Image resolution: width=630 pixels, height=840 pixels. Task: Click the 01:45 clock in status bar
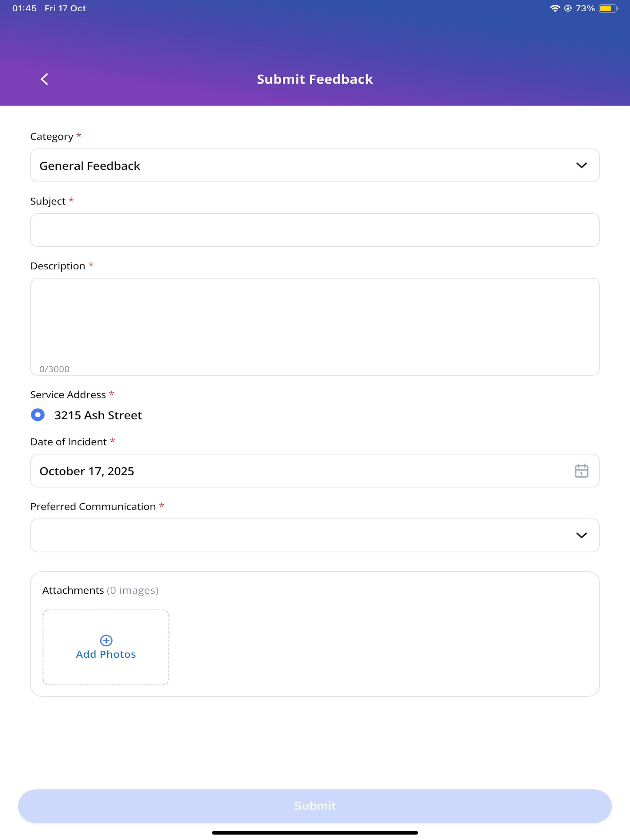pyautogui.click(x=25, y=8)
